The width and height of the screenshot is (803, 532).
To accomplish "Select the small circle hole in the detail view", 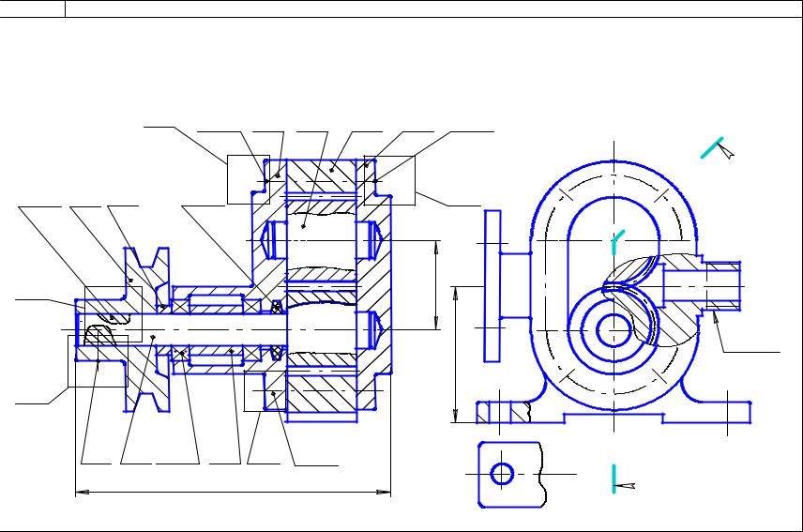I will (502, 474).
